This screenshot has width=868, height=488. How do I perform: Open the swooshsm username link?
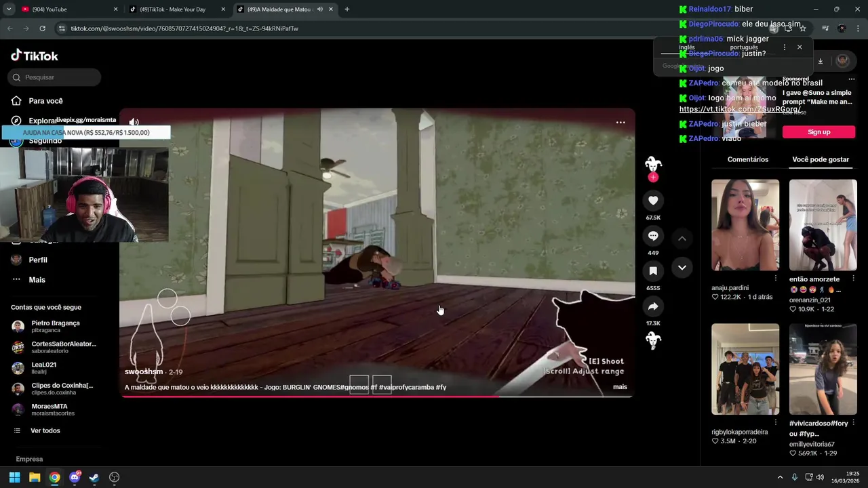(144, 372)
